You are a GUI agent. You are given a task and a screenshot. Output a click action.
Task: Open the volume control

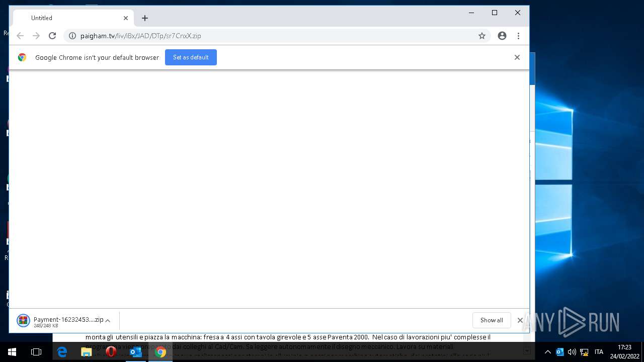572,352
